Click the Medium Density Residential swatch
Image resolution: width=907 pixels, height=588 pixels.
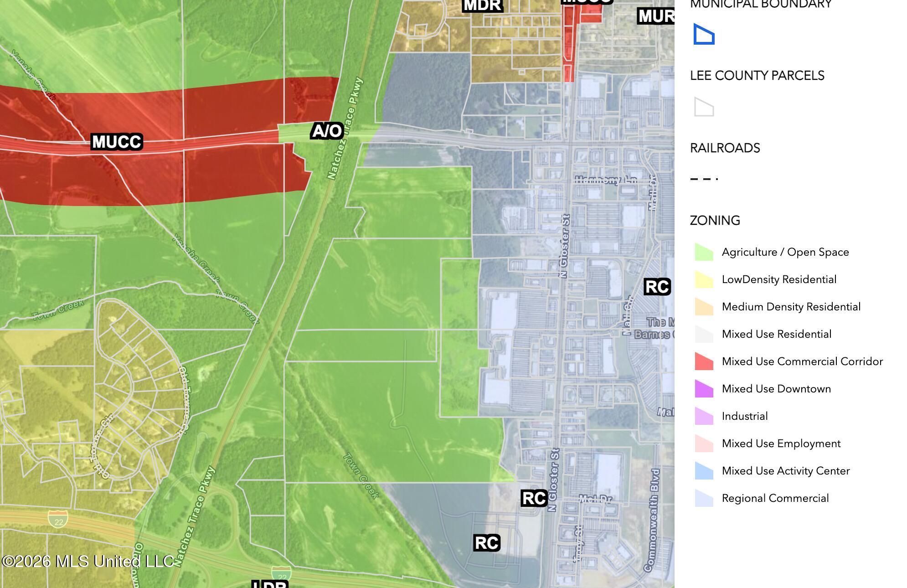704,307
